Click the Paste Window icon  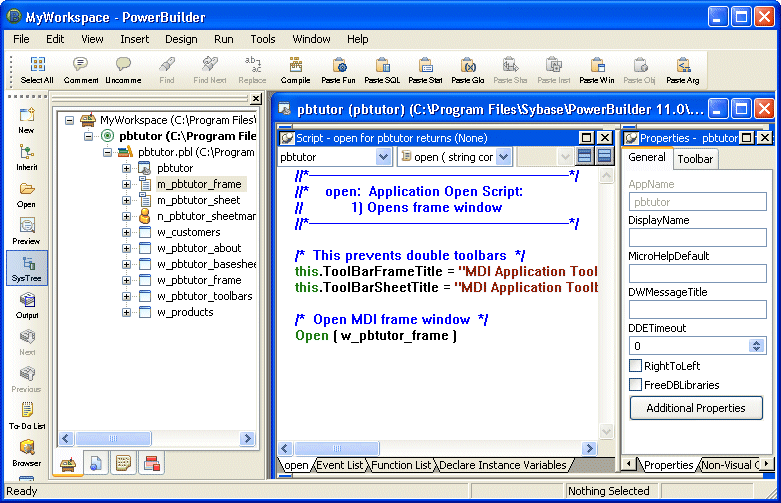click(597, 70)
